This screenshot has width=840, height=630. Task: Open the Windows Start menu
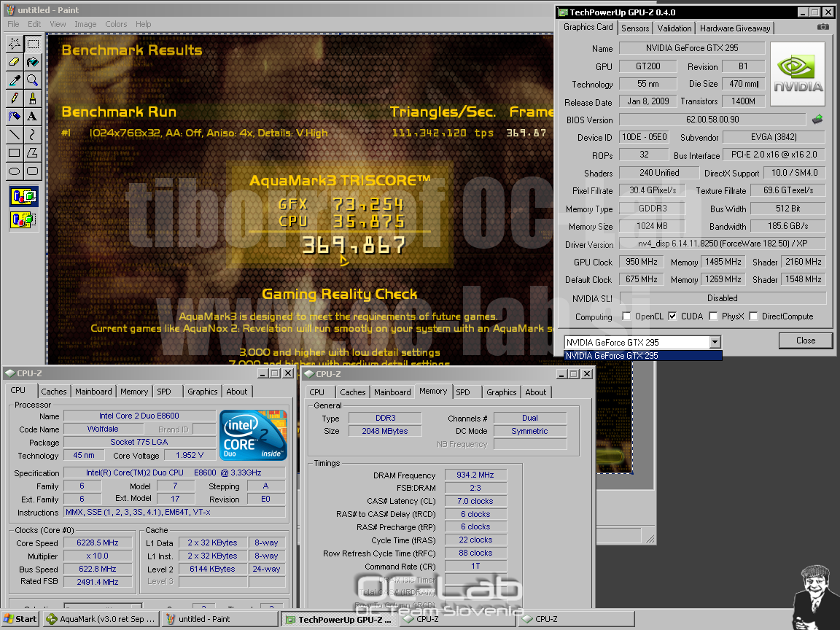tap(20, 619)
